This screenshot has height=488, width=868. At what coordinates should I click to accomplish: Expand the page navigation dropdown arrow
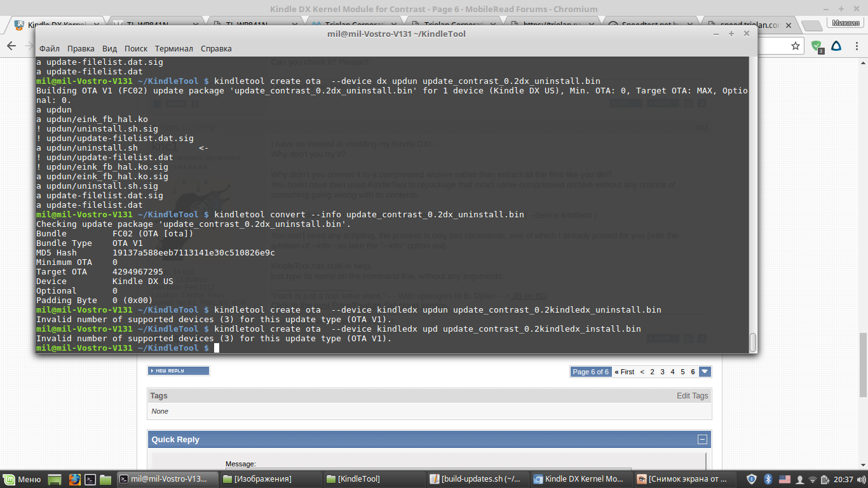(705, 372)
